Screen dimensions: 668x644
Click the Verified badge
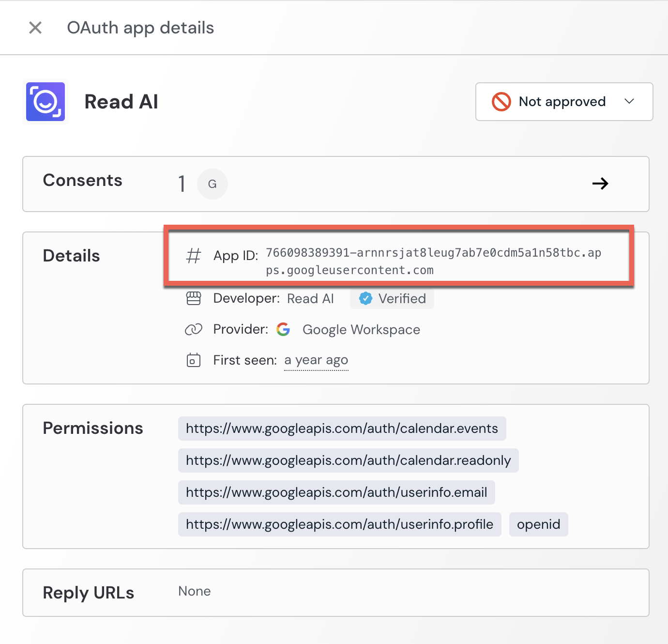pos(392,298)
